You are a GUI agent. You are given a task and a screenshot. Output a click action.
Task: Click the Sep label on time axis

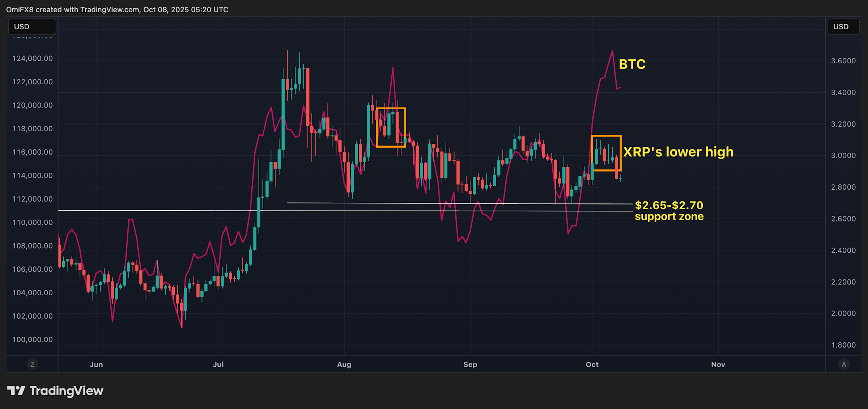pos(470,364)
